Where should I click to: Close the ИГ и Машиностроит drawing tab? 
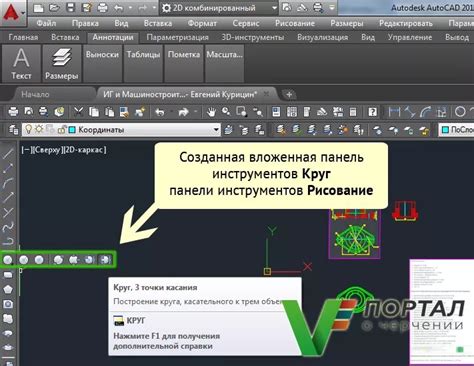tap(266, 94)
